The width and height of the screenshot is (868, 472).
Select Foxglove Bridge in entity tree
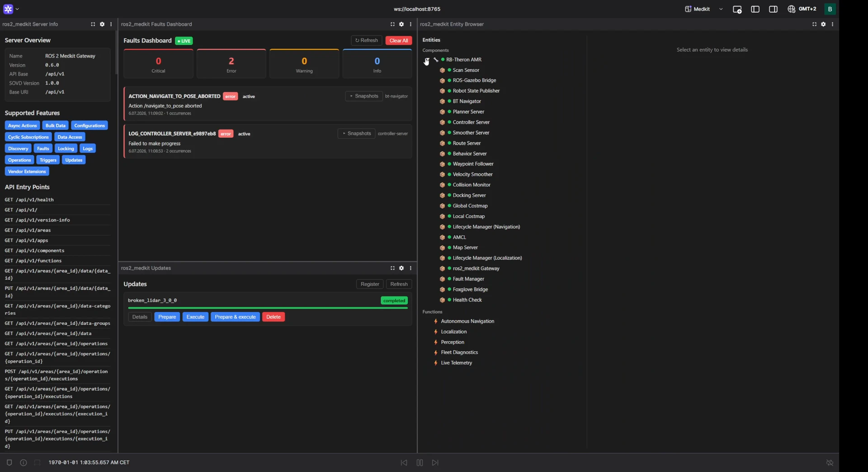pyautogui.click(x=470, y=290)
